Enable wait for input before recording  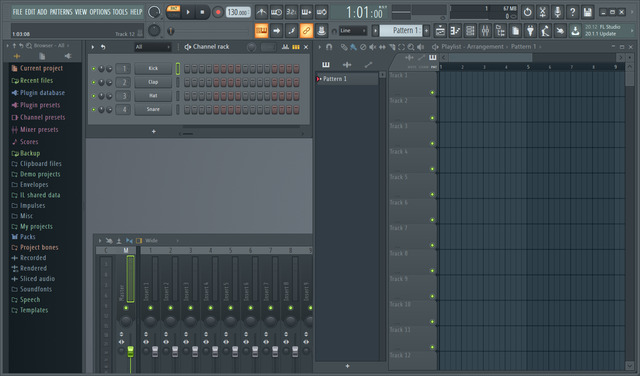pyautogui.click(x=276, y=12)
